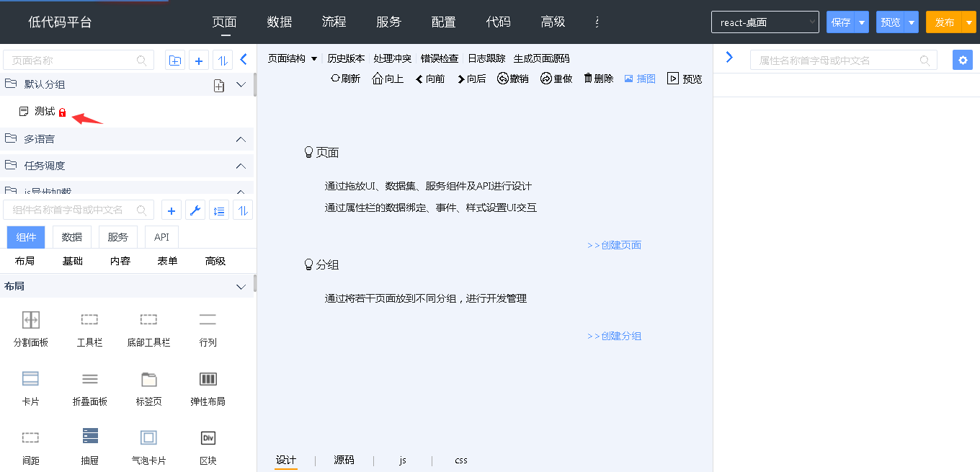Screen dimensions: 980x472
Task: Select the 标签页 component
Action: [148, 388]
